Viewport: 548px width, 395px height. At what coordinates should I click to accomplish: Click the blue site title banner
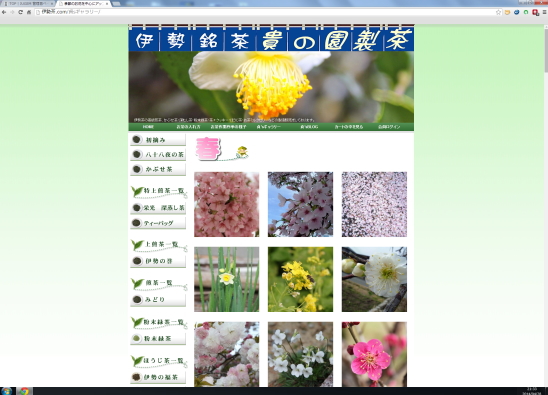(x=271, y=39)
